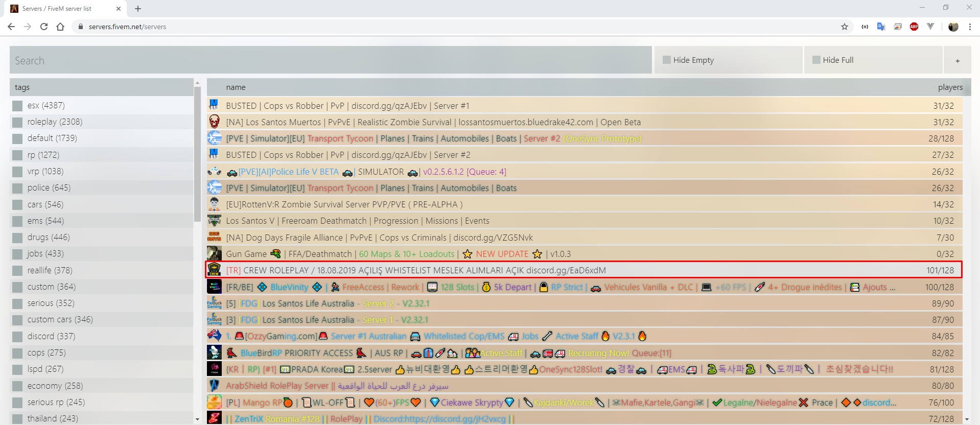This screenshot has width=980, height=425.
Task: Toggle the vrp tag checkbox
Action: point(17,172)
